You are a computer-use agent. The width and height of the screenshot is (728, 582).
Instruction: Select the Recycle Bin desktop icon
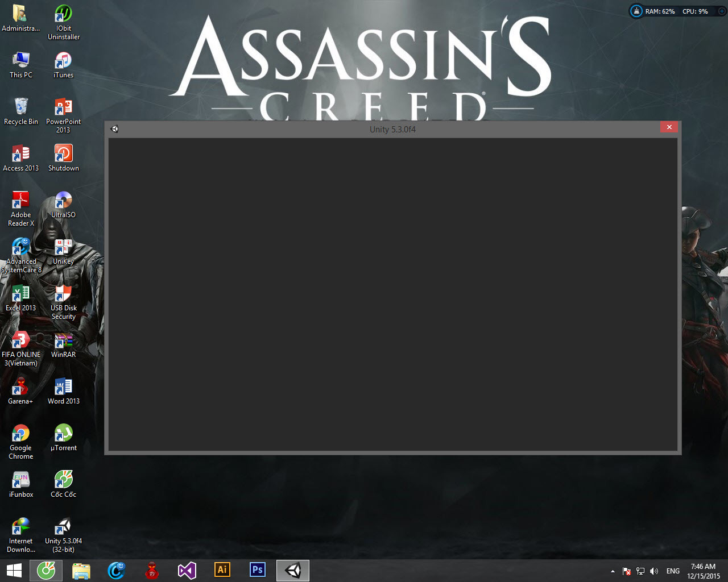(21, 111)
